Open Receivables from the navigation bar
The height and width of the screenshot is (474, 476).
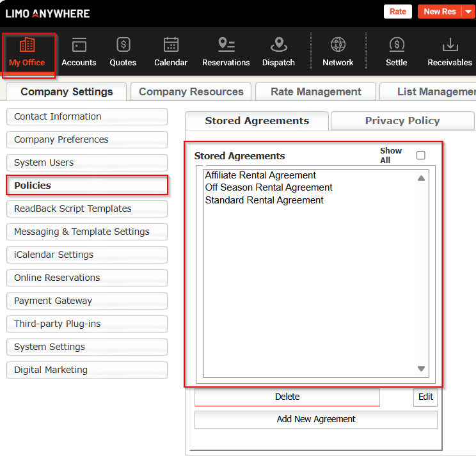(x=450, y=45)
